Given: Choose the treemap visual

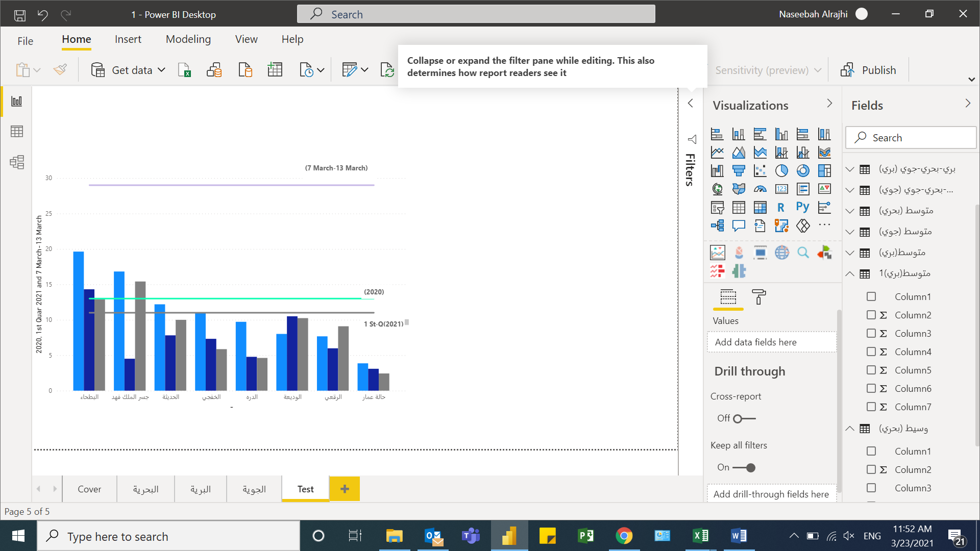Looking at the screenshot, I should click(x=824, y=171).
